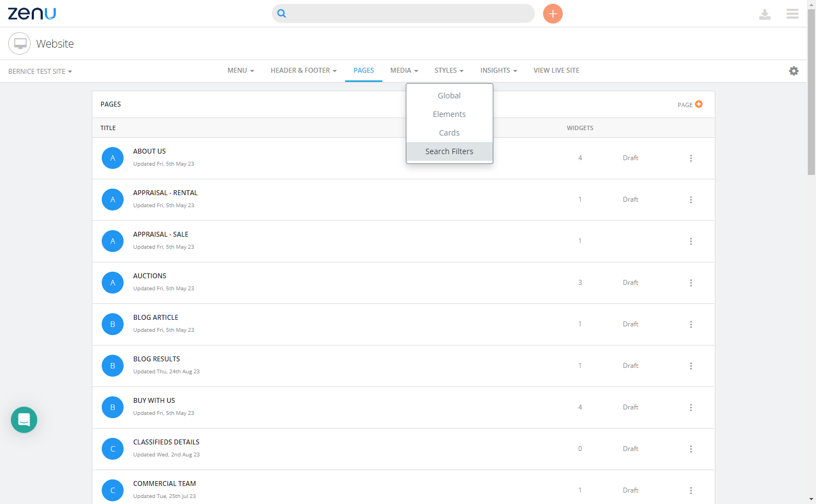Click the Zenu logo
The image size is (816, 504).
[x=32, y=14]
